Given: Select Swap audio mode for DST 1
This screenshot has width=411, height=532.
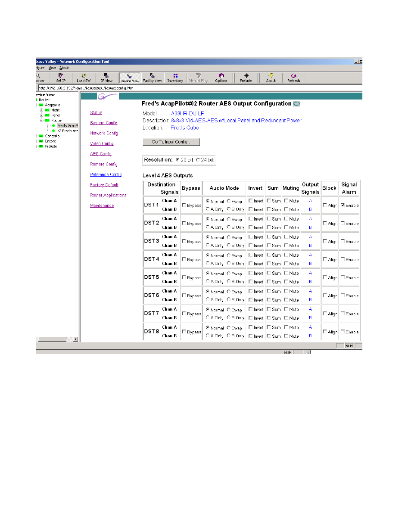Looking at the screenshot, I should [229, 201].
